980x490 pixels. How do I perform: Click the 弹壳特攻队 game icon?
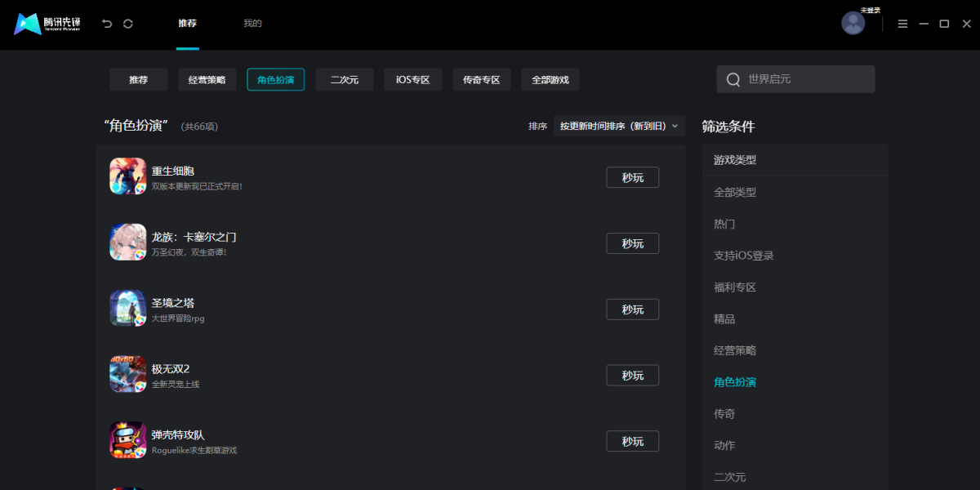pyautogui.click(x=128, y=440)
